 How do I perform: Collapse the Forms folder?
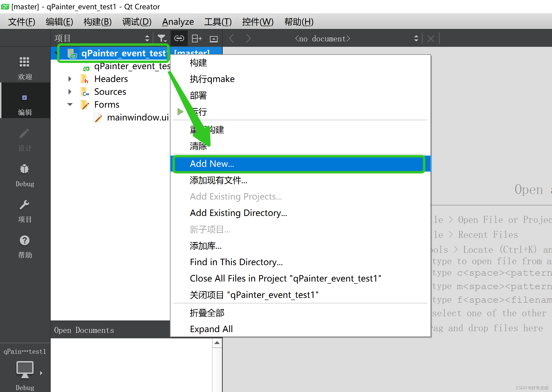point(70,105)
